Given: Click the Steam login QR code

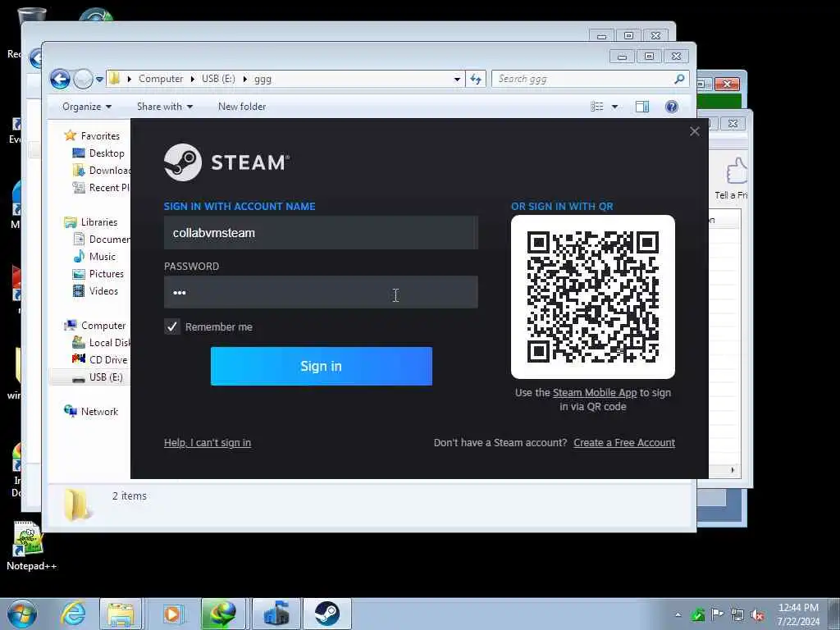Looking at the screenshot, I should point(593,297).
